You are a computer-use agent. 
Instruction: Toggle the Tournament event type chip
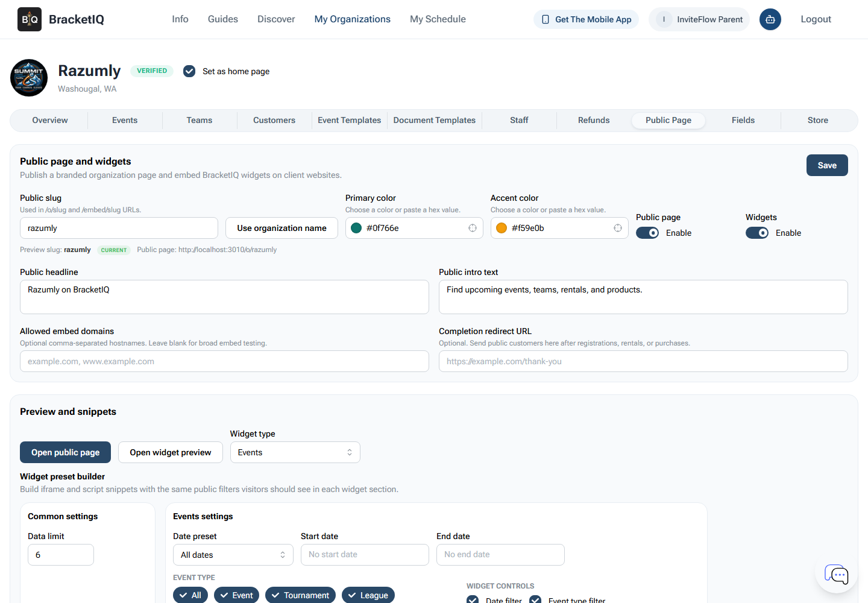(x=300, y=595)
